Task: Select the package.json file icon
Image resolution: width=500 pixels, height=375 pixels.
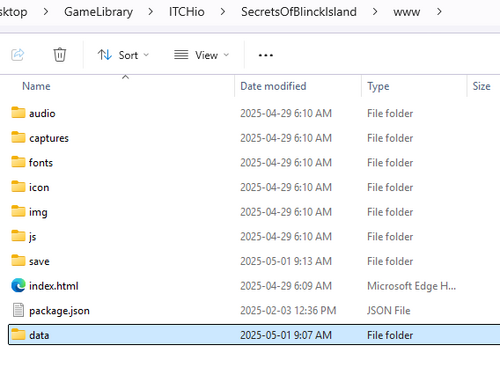Action: [x=18, y=310]
